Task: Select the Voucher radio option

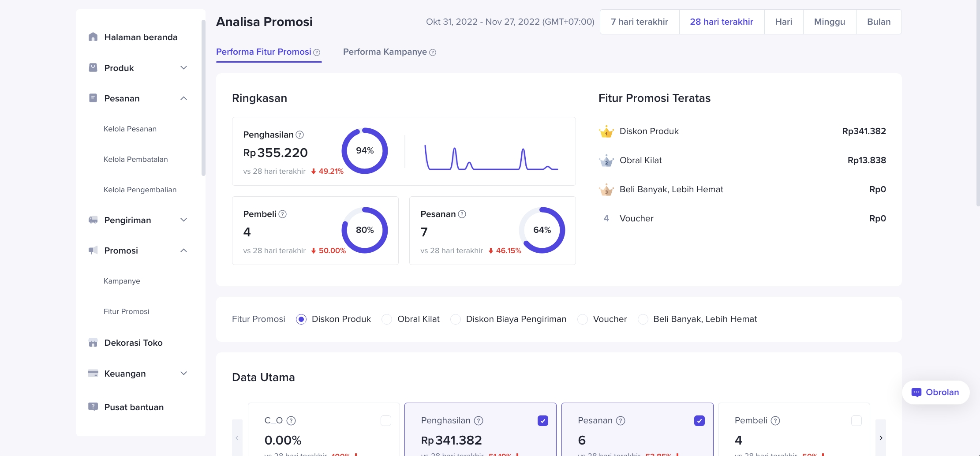Action: tap(583, 319)
